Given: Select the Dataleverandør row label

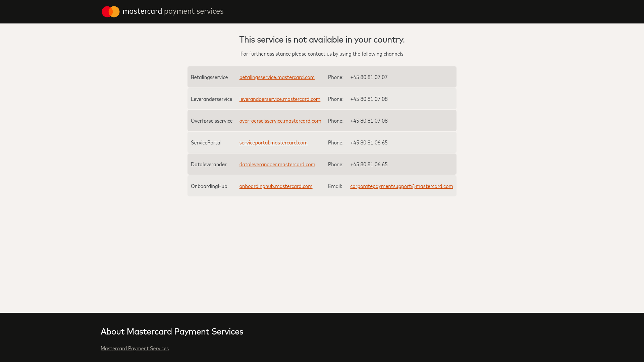Looking at the screenshot, I should pyautogui.click(x=209, y=164).
